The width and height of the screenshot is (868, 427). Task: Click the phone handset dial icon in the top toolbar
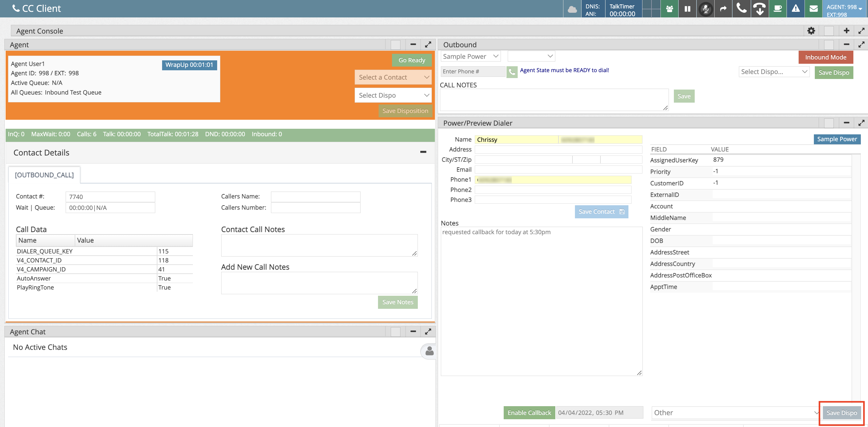[x=742, y=8]
